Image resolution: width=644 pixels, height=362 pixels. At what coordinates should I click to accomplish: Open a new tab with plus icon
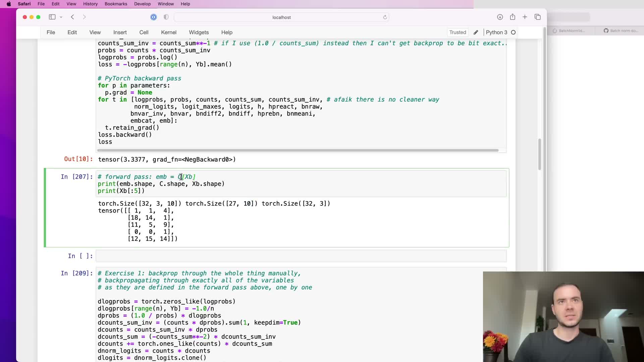click(x=525, y=17)
